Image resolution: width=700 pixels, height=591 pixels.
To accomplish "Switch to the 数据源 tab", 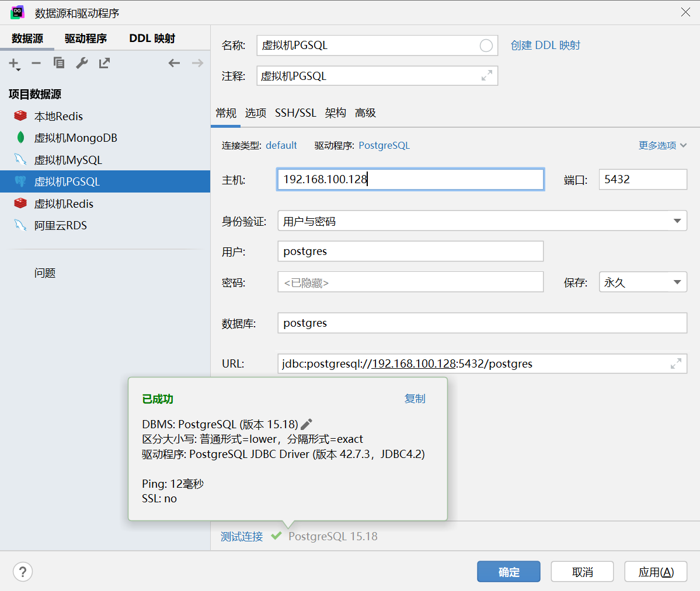I will tap(27, 39).
